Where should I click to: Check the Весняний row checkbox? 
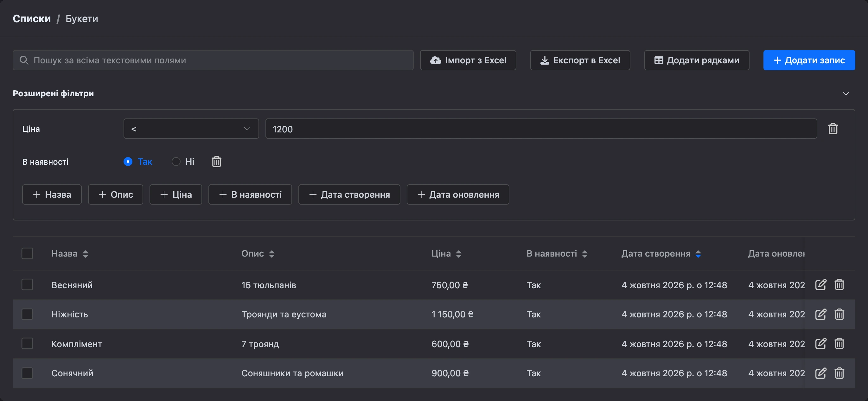point(27,284)
